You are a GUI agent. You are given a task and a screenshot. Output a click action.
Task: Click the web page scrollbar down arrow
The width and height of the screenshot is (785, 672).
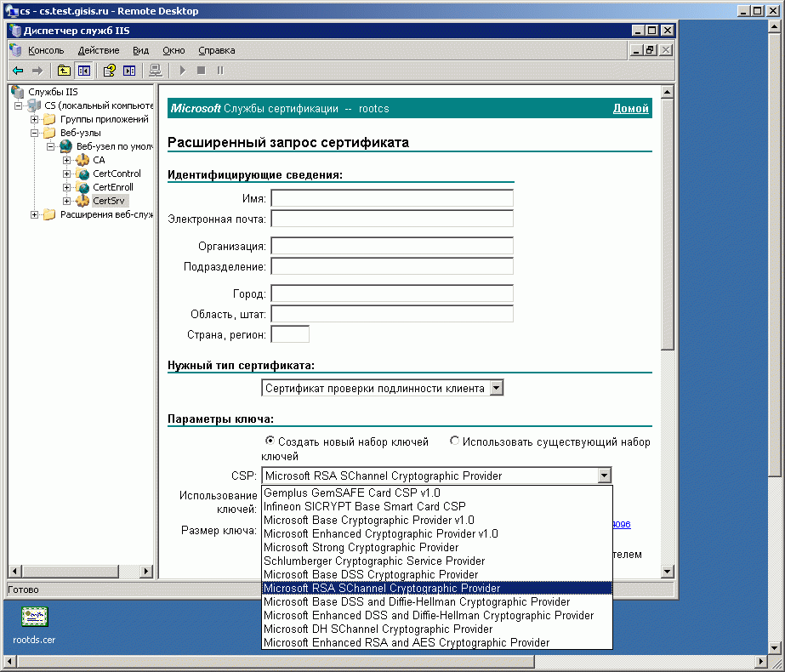pyautogui.click(x=668, y=571)
